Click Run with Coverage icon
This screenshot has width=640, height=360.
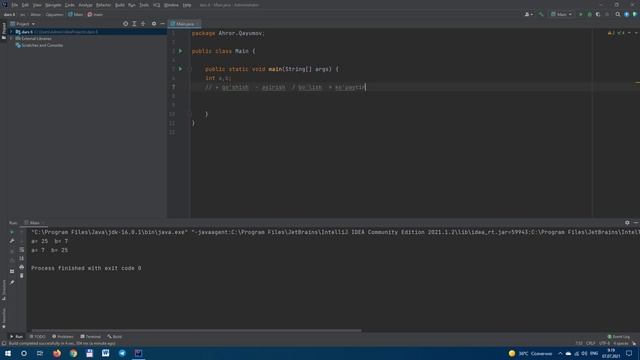(x=598, y=14)
